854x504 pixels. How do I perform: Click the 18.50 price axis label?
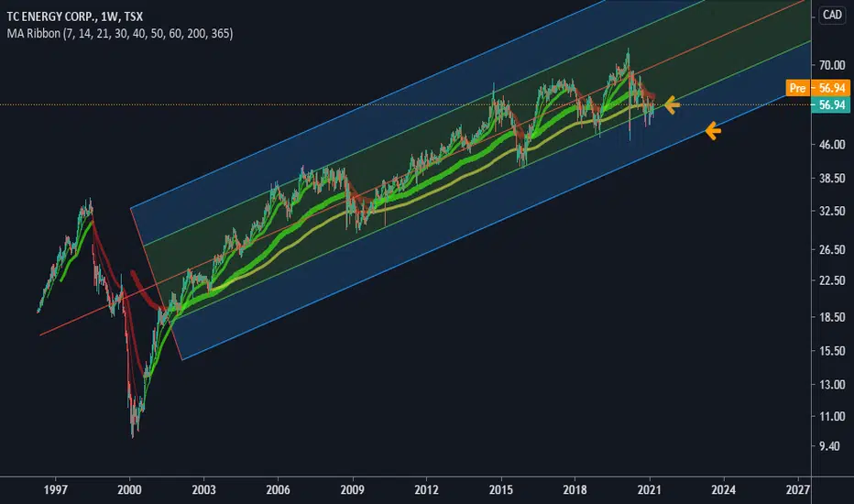[832, 317]
